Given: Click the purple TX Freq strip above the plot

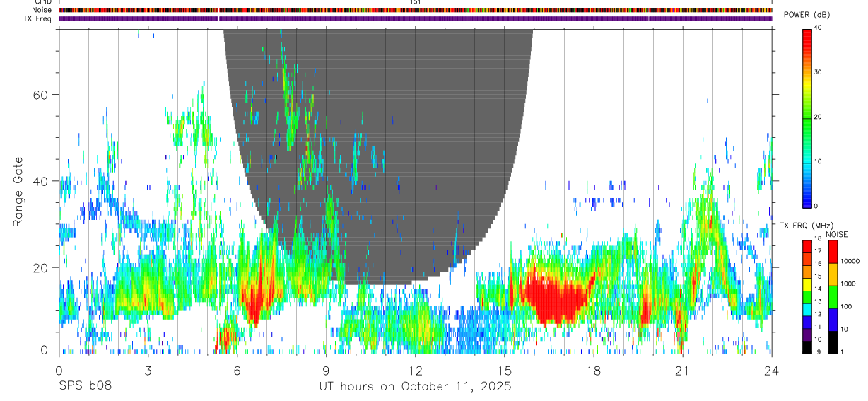Looking at the screenshot, I should (x=415, y=18).
